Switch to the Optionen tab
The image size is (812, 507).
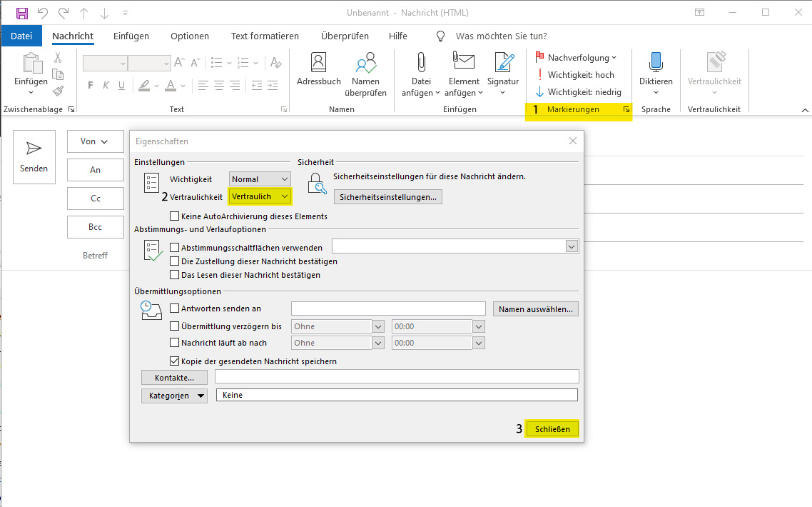point(190,36)
